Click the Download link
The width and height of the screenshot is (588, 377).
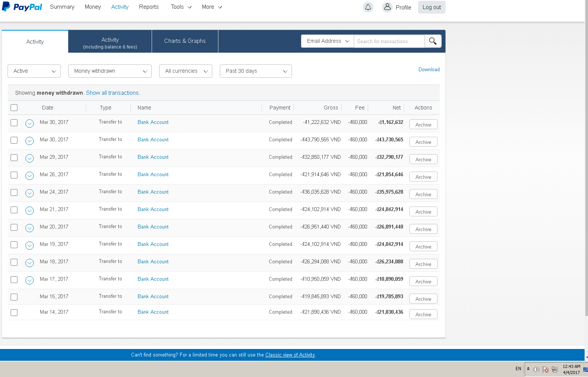429,69
